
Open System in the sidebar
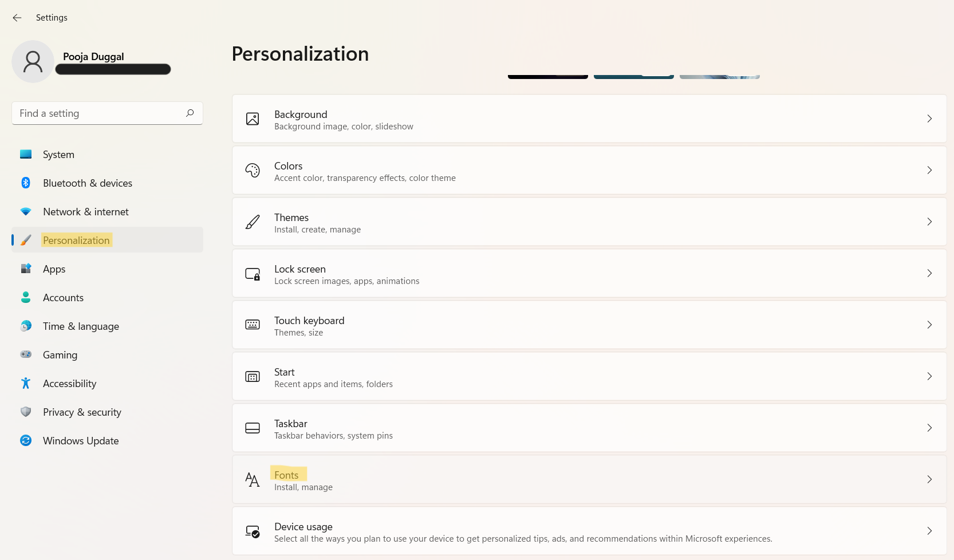click(58, 155)
